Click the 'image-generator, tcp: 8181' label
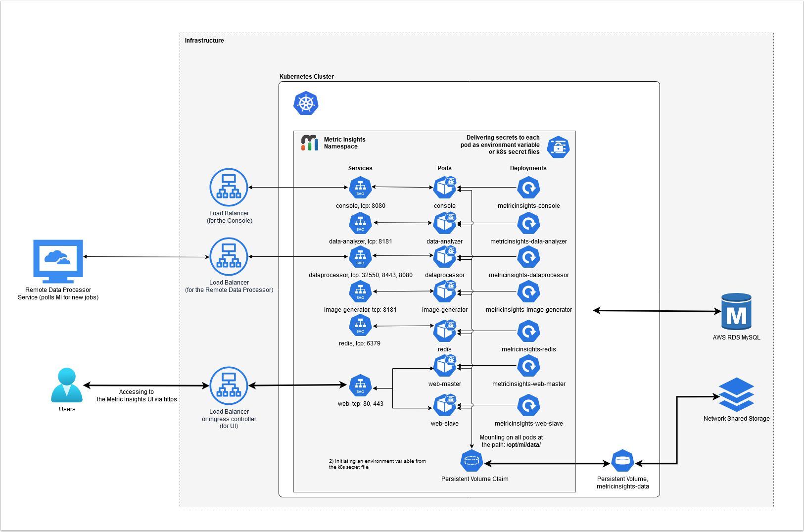This screenshot has height=532, width=804. pyautogui.click(x=360, y=310)
